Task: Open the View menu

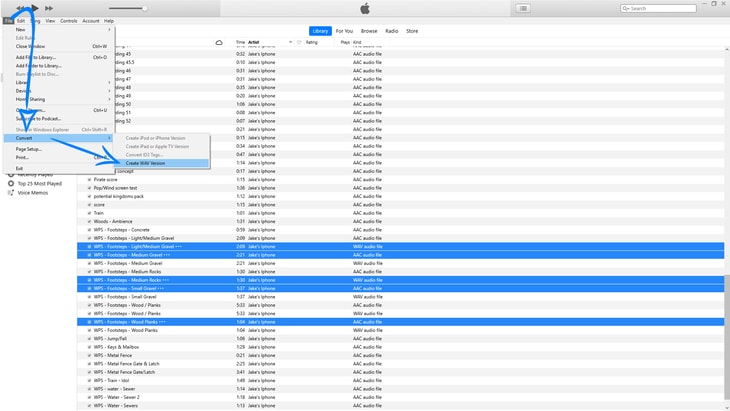Action: click(50, 21)
